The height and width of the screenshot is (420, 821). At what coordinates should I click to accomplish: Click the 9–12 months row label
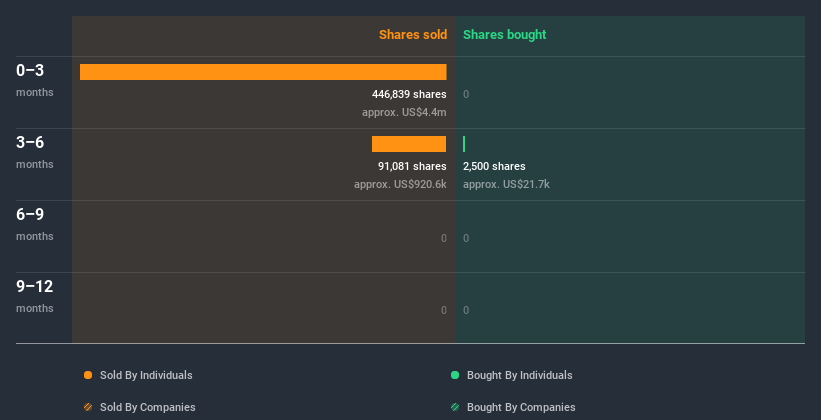(x=35, y=295)
